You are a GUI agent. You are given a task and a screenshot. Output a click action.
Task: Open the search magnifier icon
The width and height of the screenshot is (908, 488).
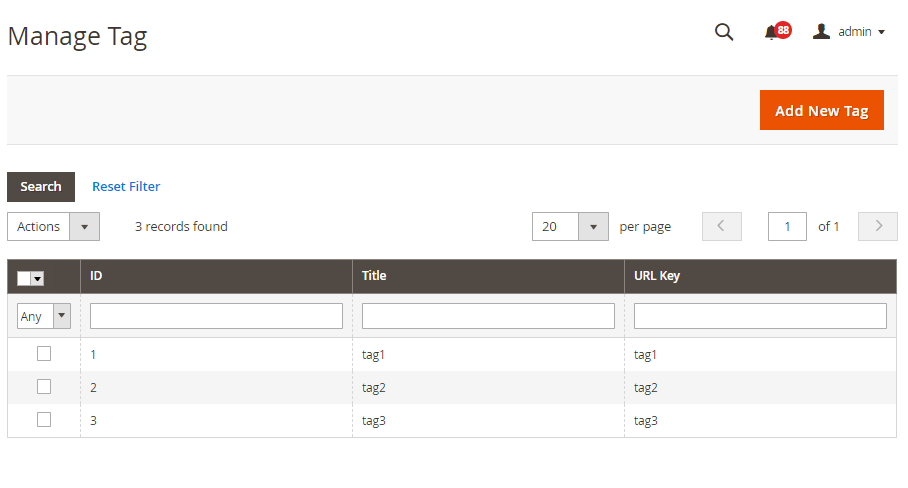click(724, 32)
